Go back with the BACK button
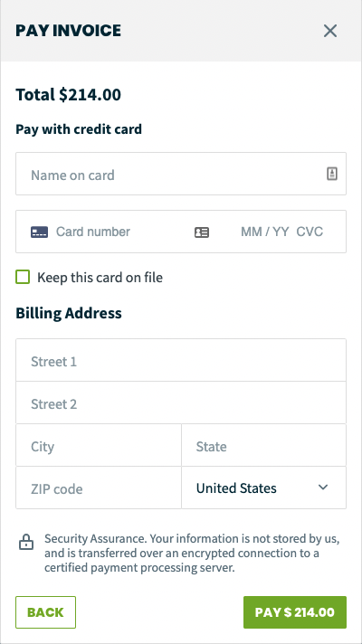362x644 pixels. (45, 612)
